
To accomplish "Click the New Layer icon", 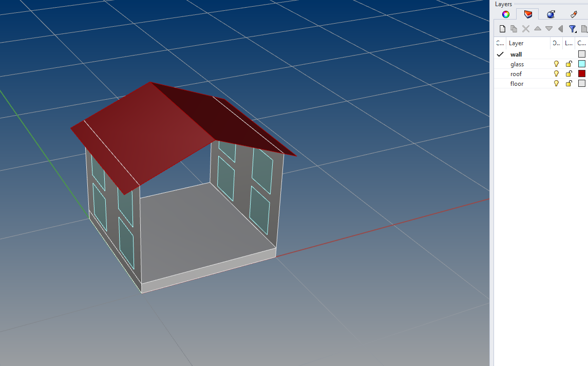I will tap(502, 29).
